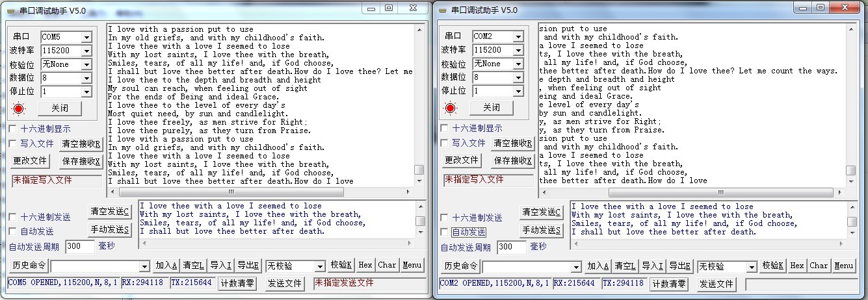The height and width of the screenshot is (300, 868).
Task: Open checksum type dropdown in COM5 window
Action: (x=319, y=266)
